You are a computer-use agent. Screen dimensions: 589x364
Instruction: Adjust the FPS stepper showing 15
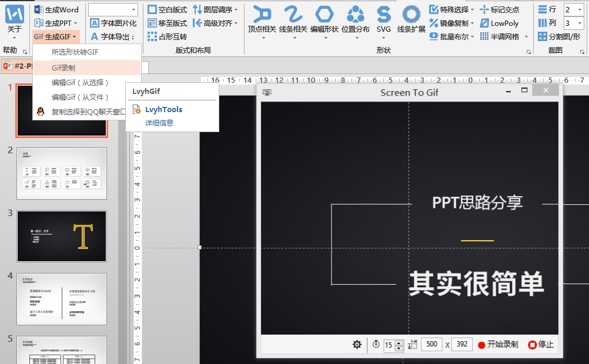[400, 345]
